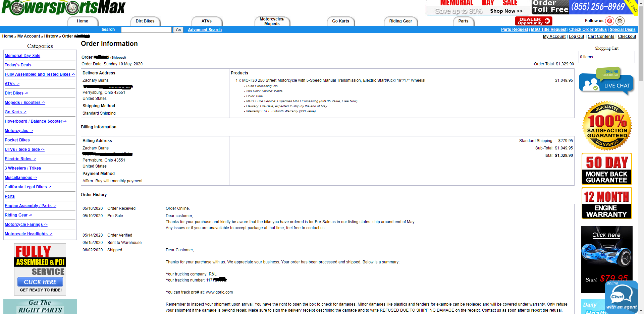Click the Log Out link

point(577,37)
